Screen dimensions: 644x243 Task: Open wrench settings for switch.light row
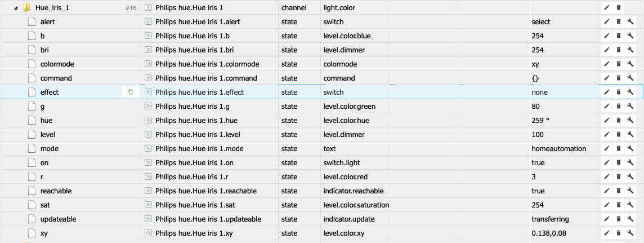pyautogui.click(x=630, y=163)
